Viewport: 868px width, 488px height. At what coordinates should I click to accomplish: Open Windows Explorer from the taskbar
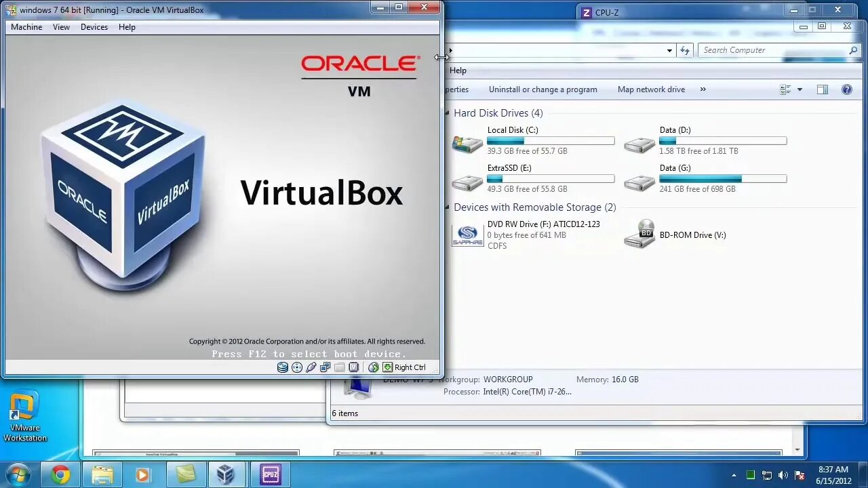pyautogui.click(x=102, y=475)
